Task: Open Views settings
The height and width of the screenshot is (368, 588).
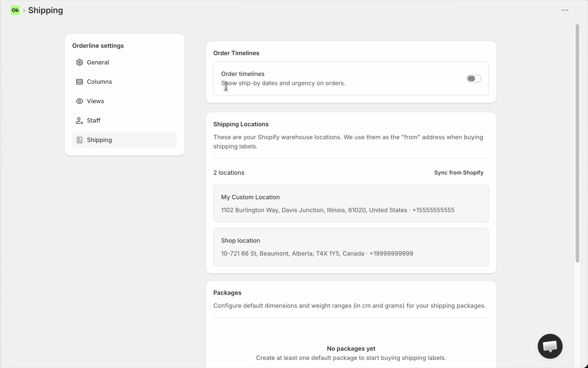Action: (x=125, y=101)
